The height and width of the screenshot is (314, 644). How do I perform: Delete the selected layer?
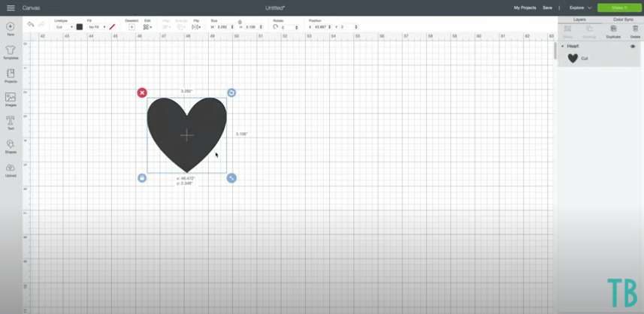(x=636, y=32)
